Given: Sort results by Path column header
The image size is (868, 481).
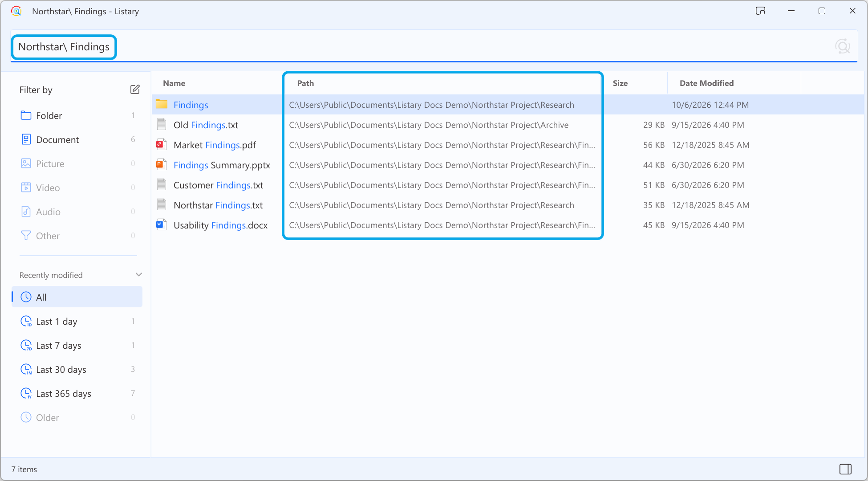Looking at the screenshot, I should 305,83.
